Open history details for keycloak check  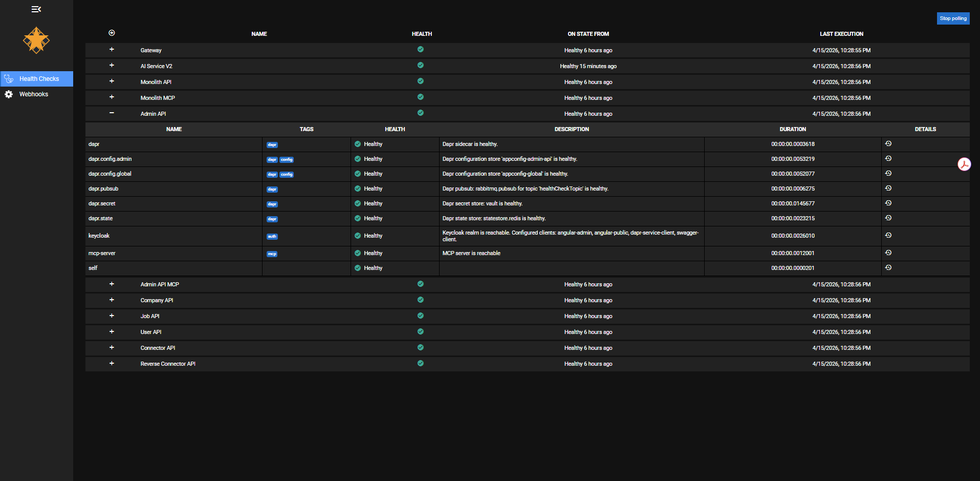[x=888, y=236]
